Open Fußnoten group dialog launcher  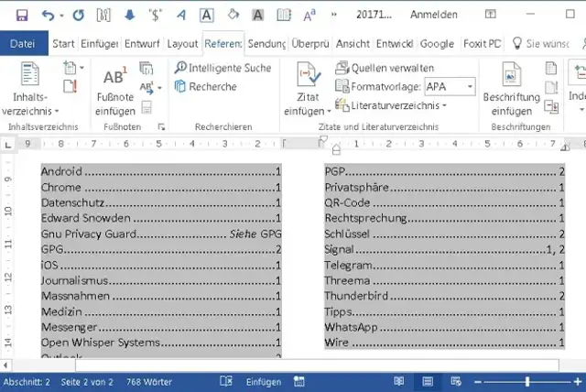[161, 126]
